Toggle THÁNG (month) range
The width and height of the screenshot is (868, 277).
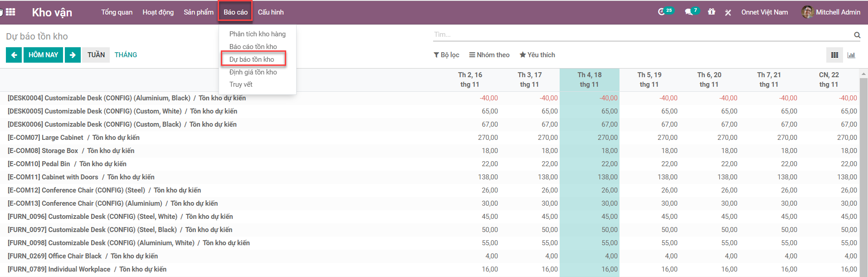[126, 55]
